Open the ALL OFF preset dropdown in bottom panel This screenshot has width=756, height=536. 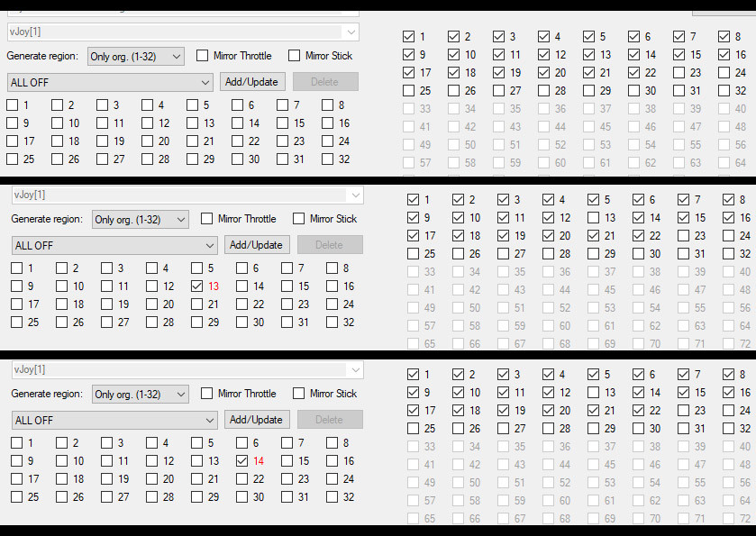pyautogui.click(x=114, y=421)
